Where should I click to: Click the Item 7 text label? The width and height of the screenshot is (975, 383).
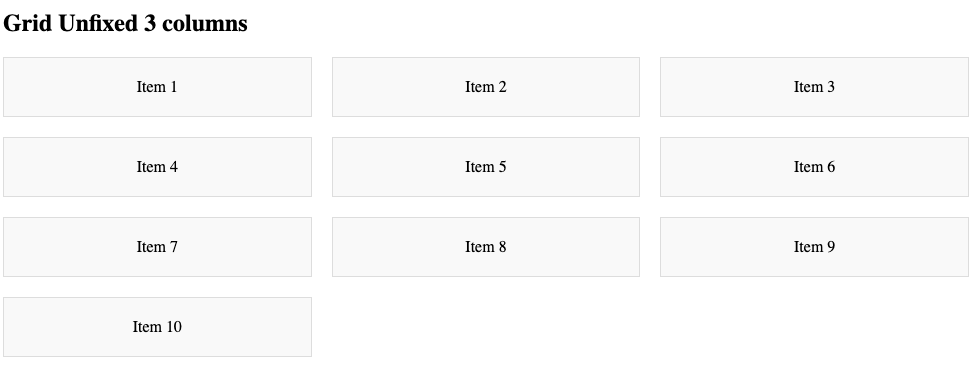[157, 247]
